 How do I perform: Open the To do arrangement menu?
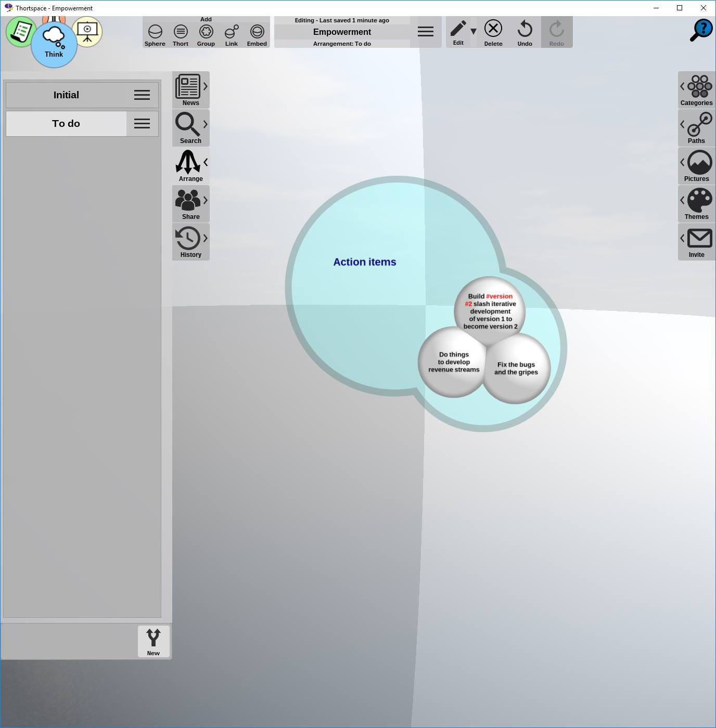point(142,124)
